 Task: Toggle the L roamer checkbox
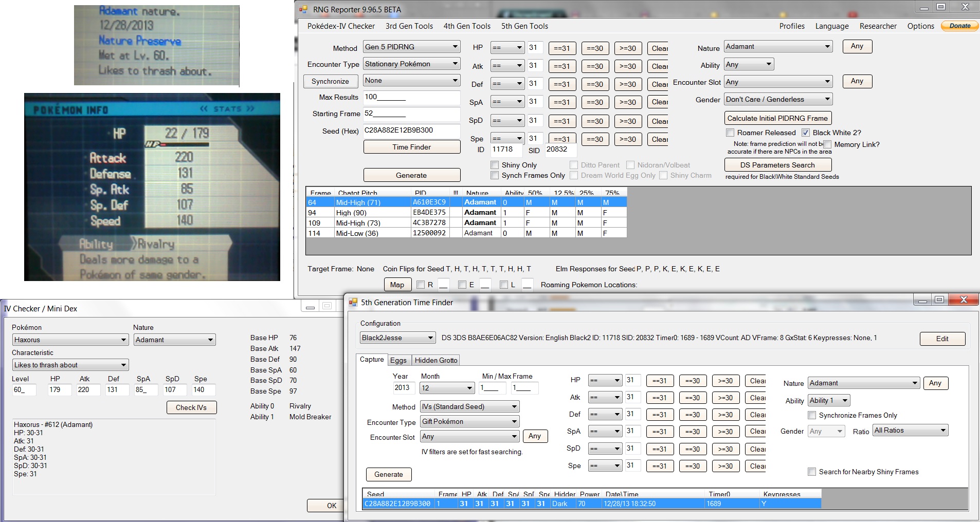coord(504,285)
